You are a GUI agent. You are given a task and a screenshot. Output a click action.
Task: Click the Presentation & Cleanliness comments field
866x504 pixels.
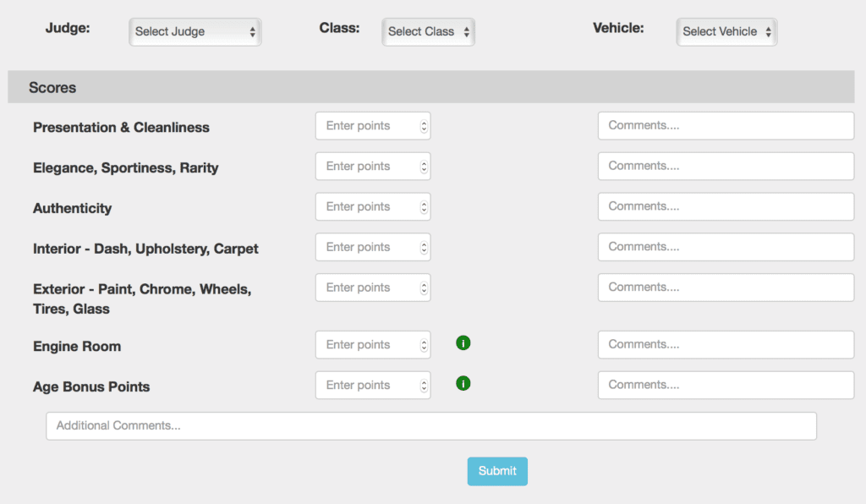[726, 125]
